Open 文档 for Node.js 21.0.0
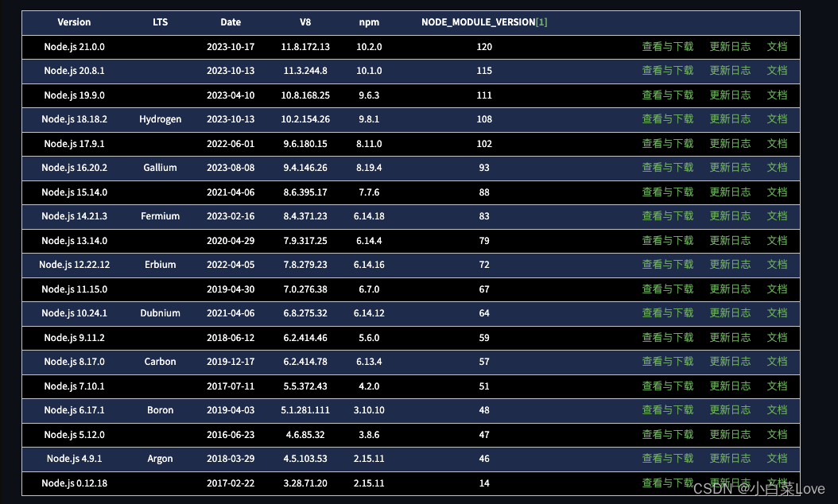Image resolution: width=838 pixels, height=504 pixels. click(x=777, y=46)
